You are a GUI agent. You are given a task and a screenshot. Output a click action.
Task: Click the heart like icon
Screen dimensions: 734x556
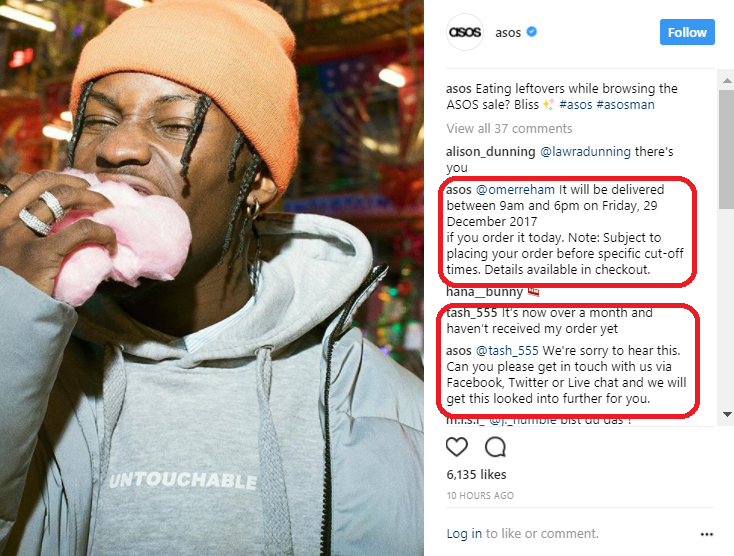point(456,446)
